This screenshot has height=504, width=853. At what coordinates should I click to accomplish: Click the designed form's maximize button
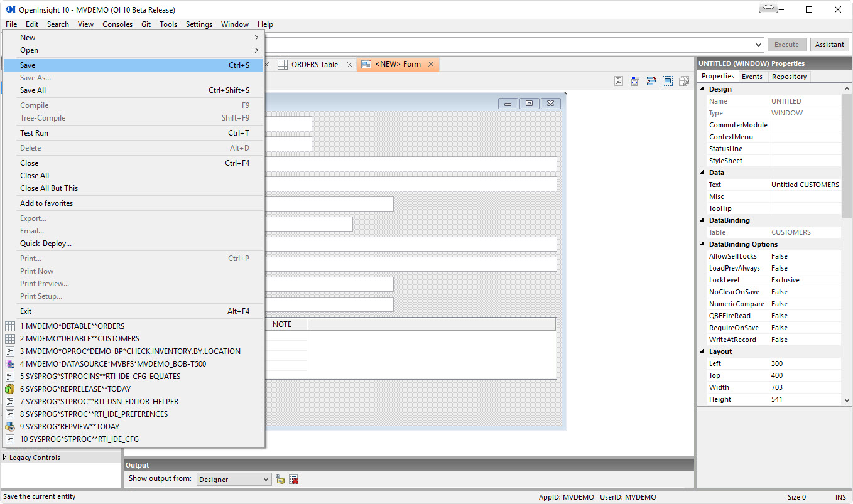point(530,104)
